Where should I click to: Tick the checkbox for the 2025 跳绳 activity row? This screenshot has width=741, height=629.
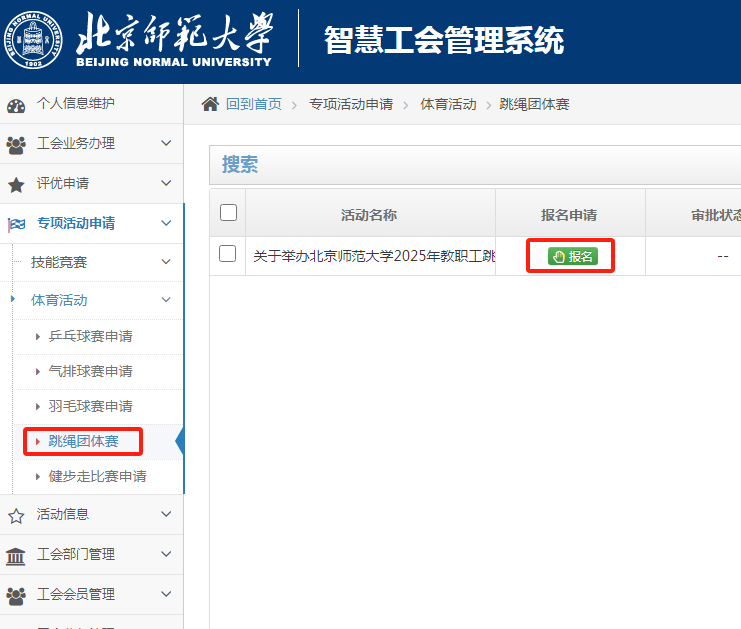pos(227,254)
